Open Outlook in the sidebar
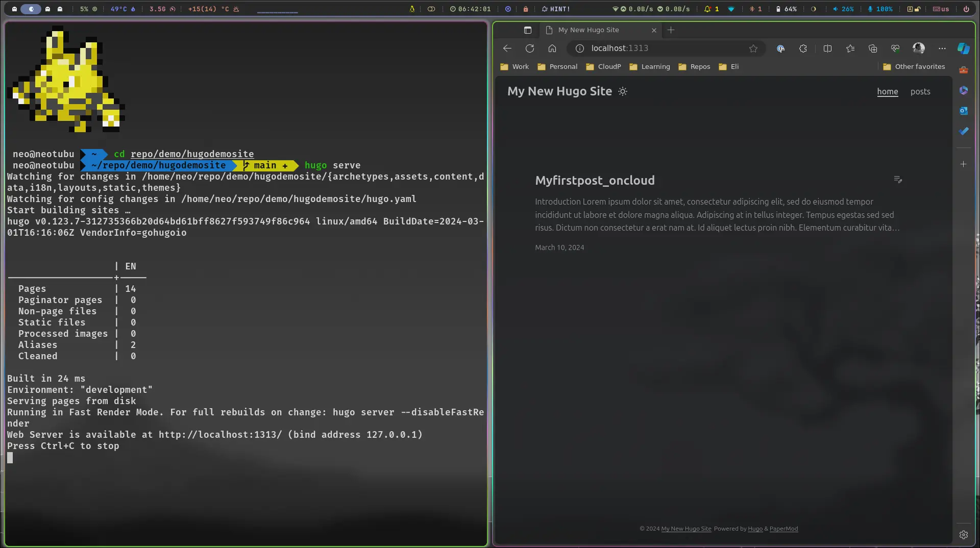The height and width of the screenshot is (548, 980). [964, 111]
